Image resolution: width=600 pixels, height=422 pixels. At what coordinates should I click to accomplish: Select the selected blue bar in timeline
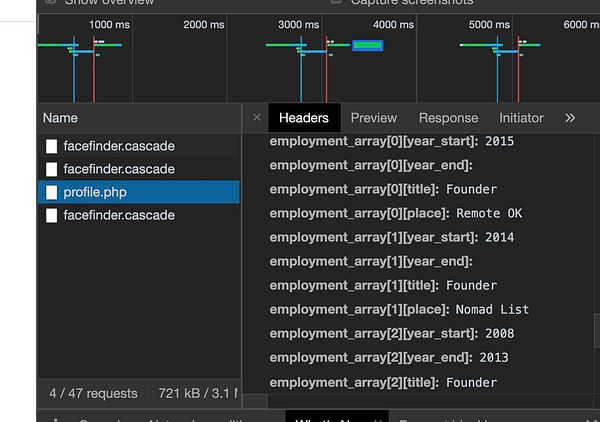[x=367, y=46]
